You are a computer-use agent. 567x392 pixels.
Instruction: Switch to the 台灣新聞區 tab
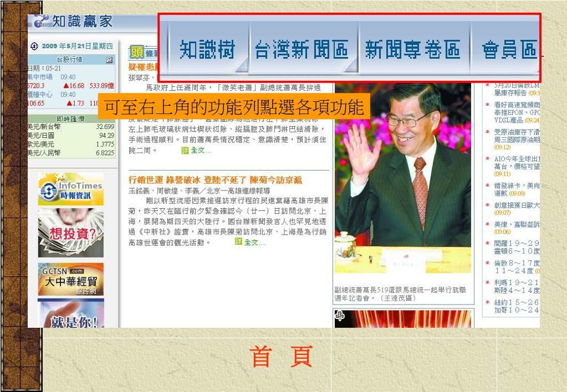click(303, 49)
